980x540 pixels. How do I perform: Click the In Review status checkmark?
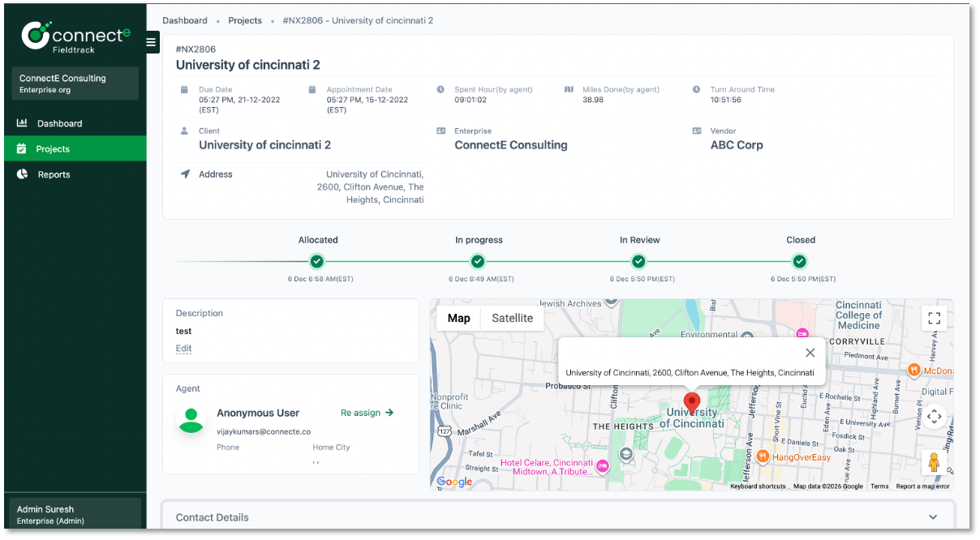pyautogui.click(x=638, y=261)
